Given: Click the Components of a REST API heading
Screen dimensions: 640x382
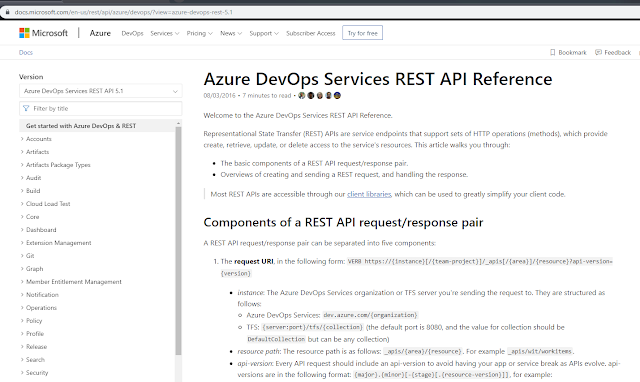Looking at the screenshot, I should [x=343, y=222].
